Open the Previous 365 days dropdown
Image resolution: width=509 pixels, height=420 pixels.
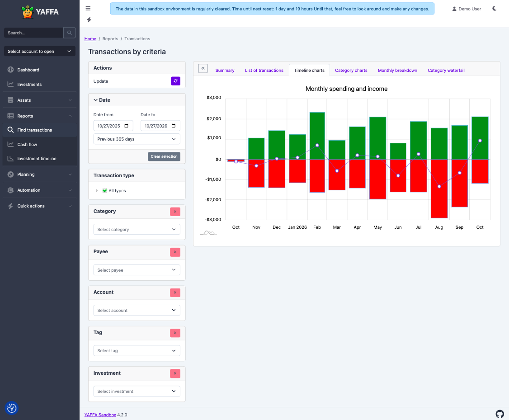[x=137, y=139]
